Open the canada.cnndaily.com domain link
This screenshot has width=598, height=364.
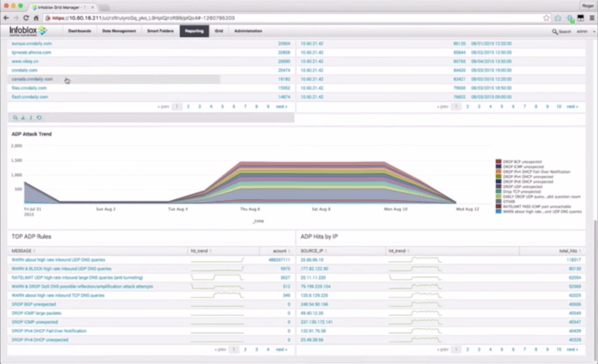point(30,79)
